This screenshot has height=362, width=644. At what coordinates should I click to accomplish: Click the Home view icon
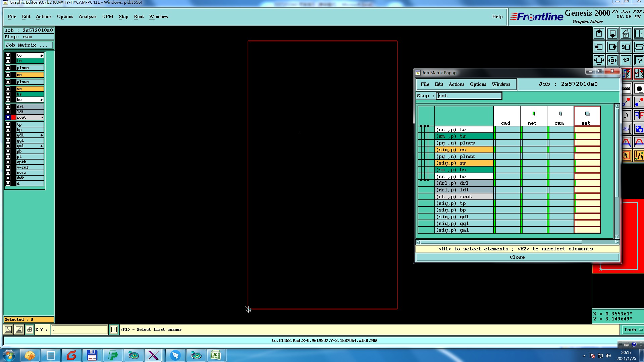click(x=626, y=34)
